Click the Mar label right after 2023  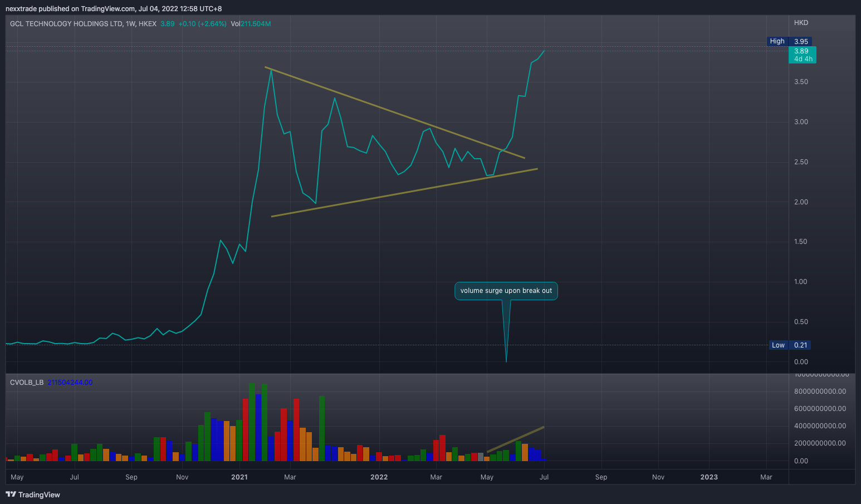pos(766,477)
